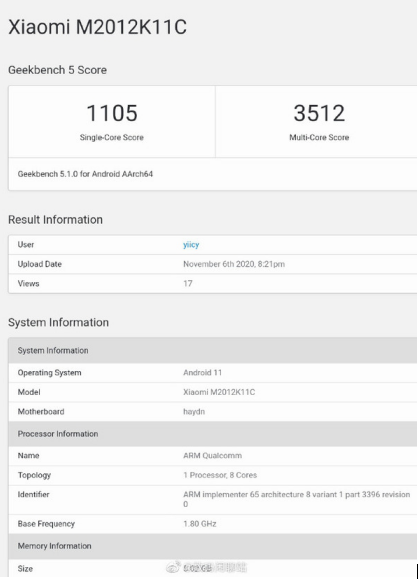
Task: Select the processor Name value ARM Qualcomm
Action: coord(212,456)
